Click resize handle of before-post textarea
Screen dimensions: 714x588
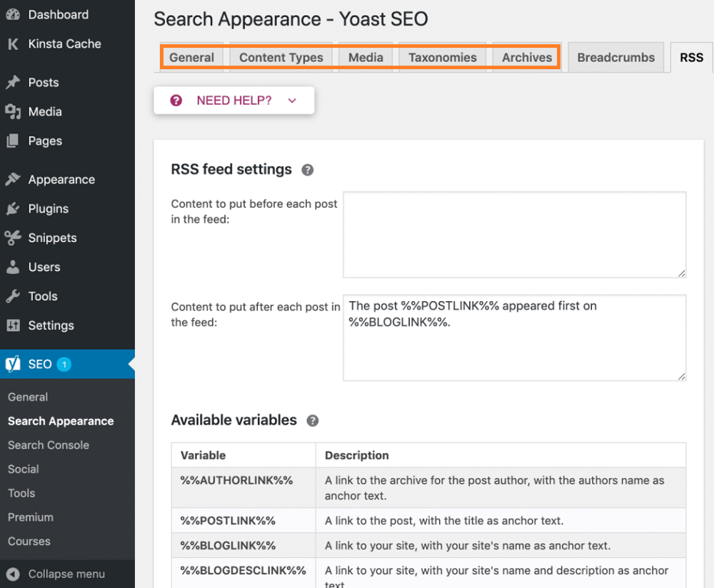point(681,273)
